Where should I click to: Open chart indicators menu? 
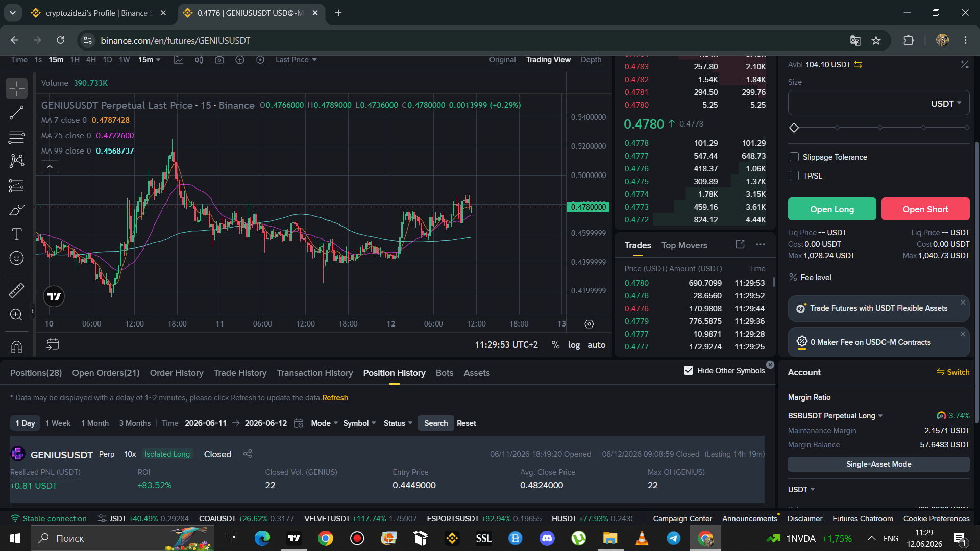(x=178, y=60)
